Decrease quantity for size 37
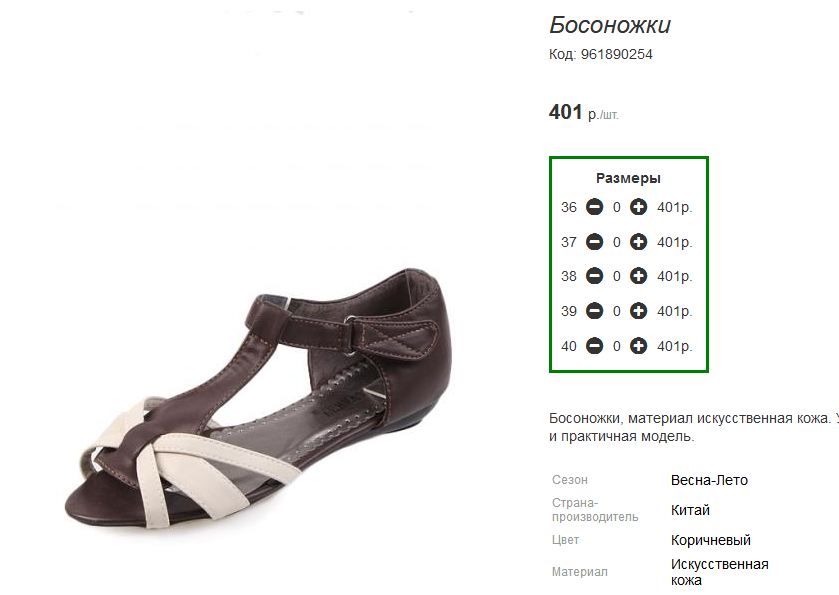 (x=594, y=242)
